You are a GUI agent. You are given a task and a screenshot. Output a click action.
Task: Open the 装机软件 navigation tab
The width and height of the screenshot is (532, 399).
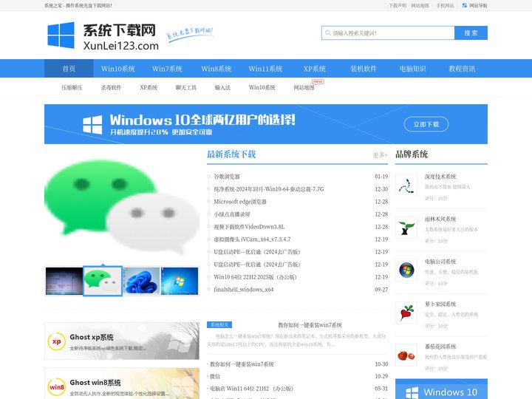[x=364, y=69]
